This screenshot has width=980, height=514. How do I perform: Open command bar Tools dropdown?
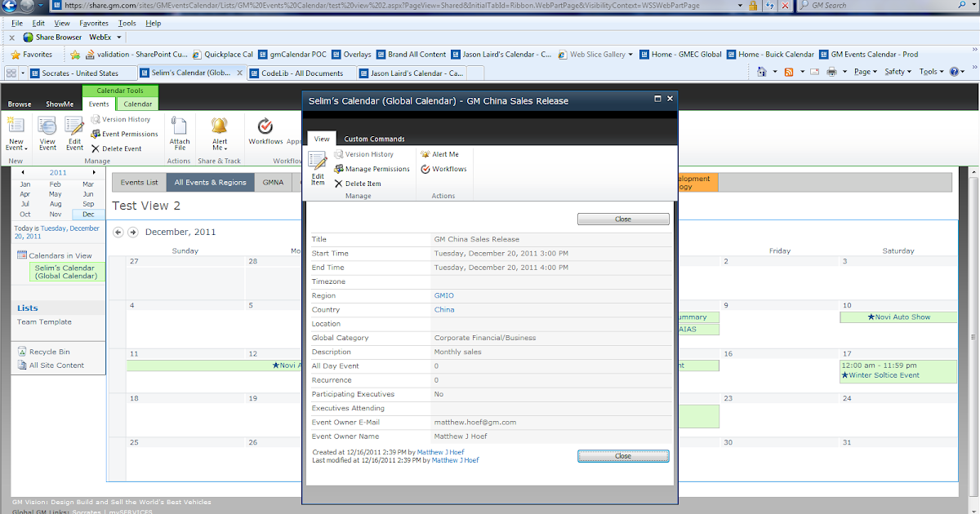932,72
